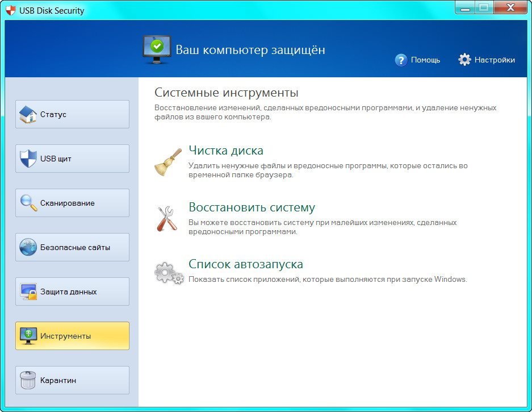The height and width of the screenshot is (412, 532).
Task: Click the monitor icon beside Инструменты
Action: point(28,336)
